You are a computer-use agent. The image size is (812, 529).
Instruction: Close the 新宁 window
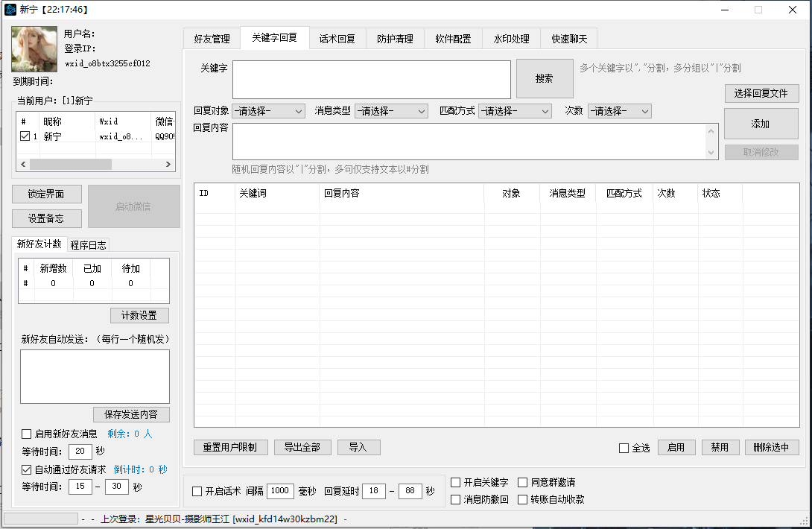pyautogui.click(x=793, y=10)
